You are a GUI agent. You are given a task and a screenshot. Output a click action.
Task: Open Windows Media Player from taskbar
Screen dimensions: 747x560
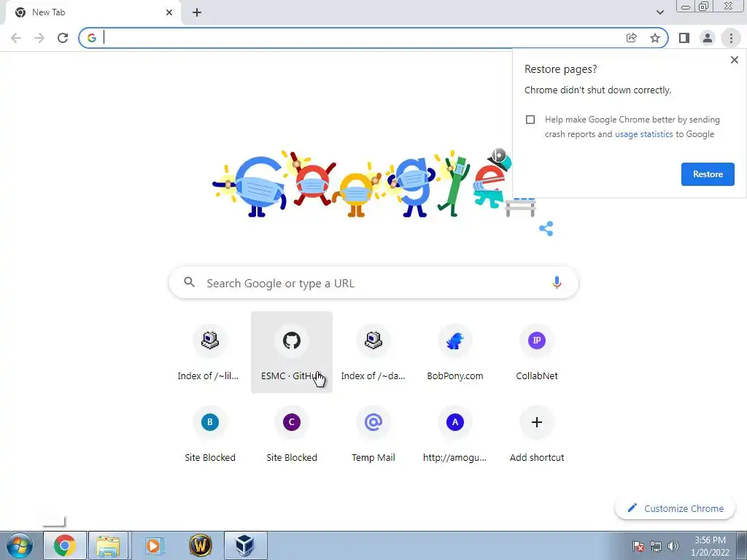tap(154, 545)
